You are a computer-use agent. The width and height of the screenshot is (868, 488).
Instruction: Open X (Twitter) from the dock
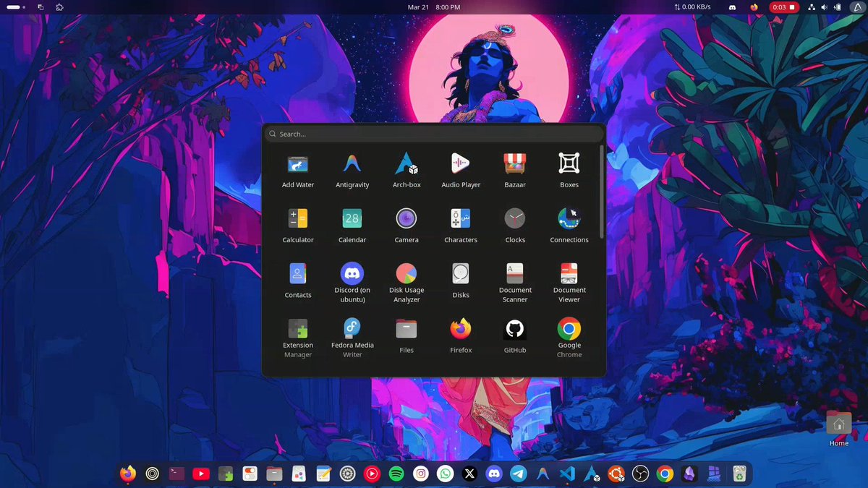tap(469, 474)
